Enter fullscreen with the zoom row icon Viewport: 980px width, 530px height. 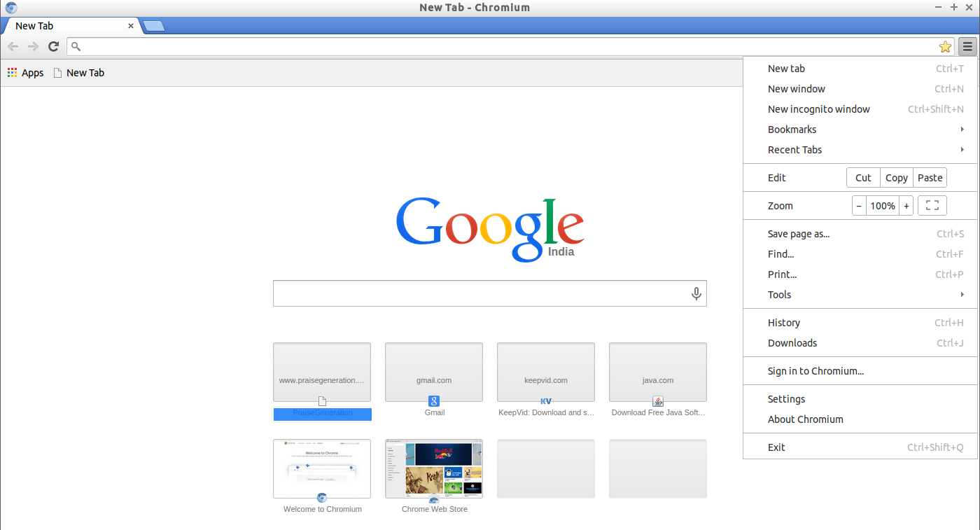coord(932,206)
